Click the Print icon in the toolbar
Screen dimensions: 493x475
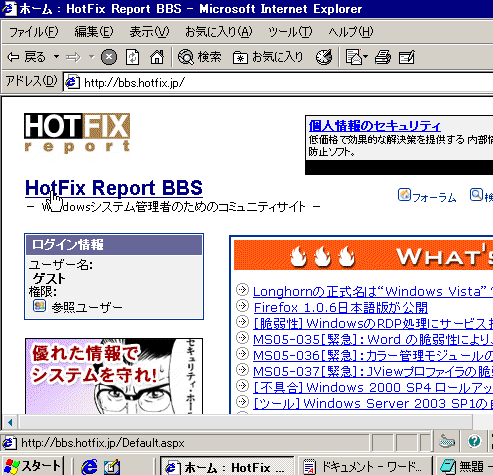pyautogui.click(x=383, y=57)
